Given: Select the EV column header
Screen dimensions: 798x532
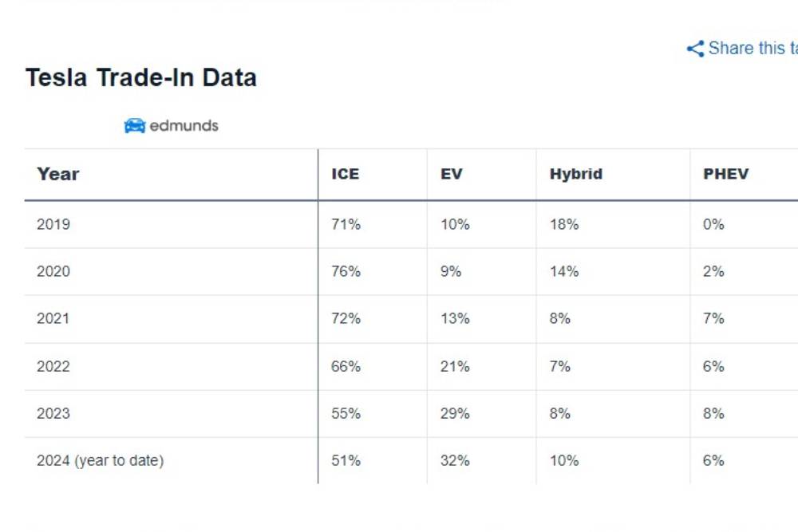Looking at the screenshot, I should click(452, 174).
